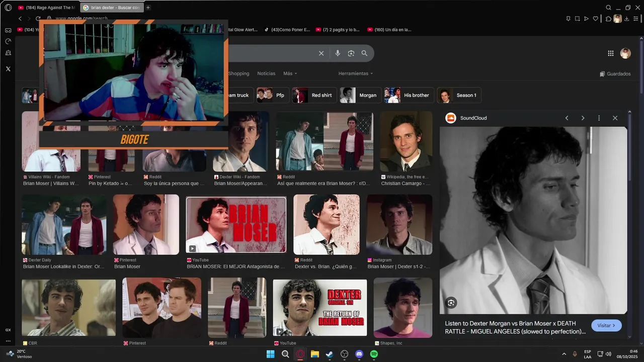Open the extensions cube icon
The width and height of the screenshot is (644, 362).
608,19
